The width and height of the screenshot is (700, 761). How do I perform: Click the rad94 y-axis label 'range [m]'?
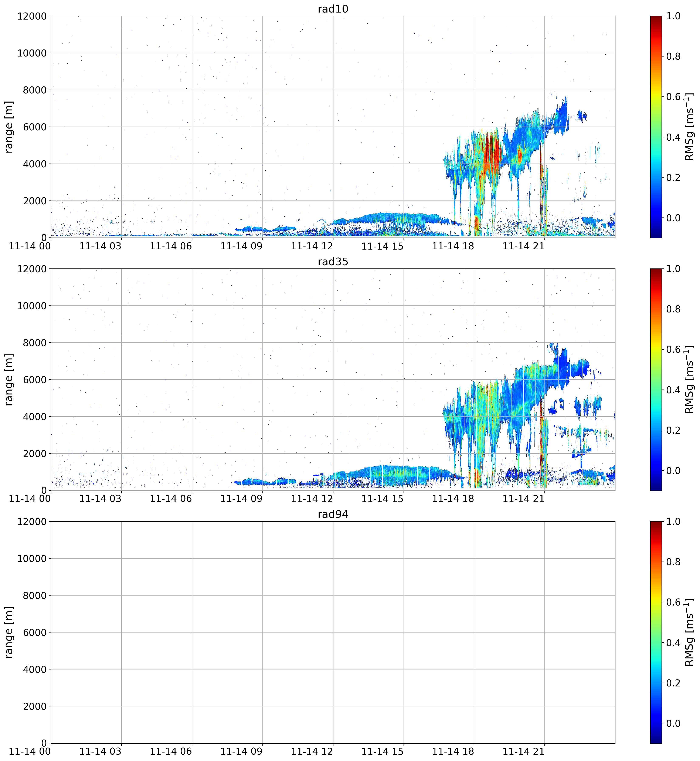(9, 632)
